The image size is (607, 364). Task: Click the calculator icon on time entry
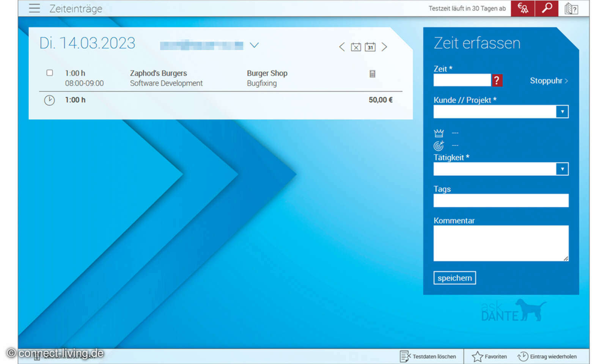click(373, 74)
